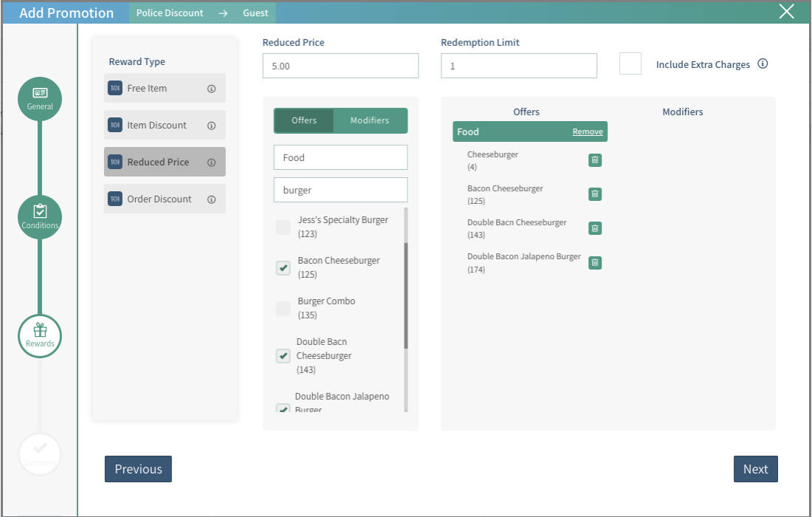Click Remove link on Food group

point(588,131)
